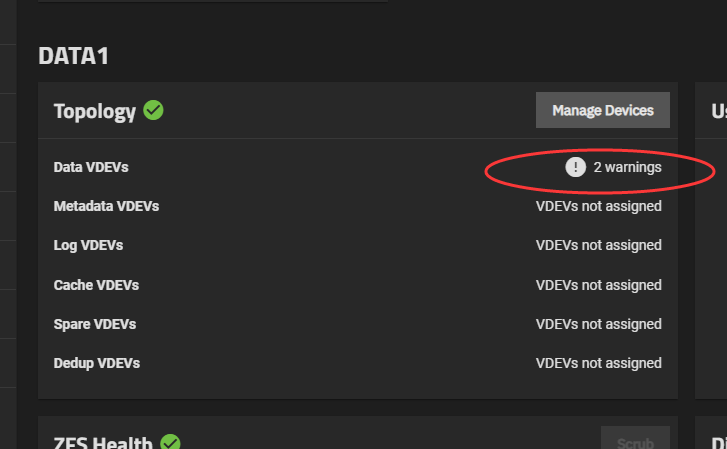Viewport: 727px width, 449px height.
Task: Select the Metadata VDEVs row label
Action: tap(106, 206)
